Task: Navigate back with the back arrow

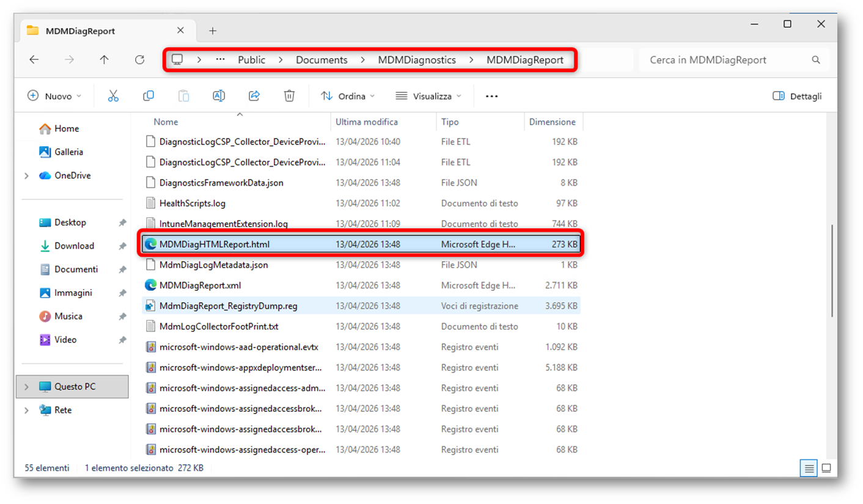Action: tap(34, 60)
